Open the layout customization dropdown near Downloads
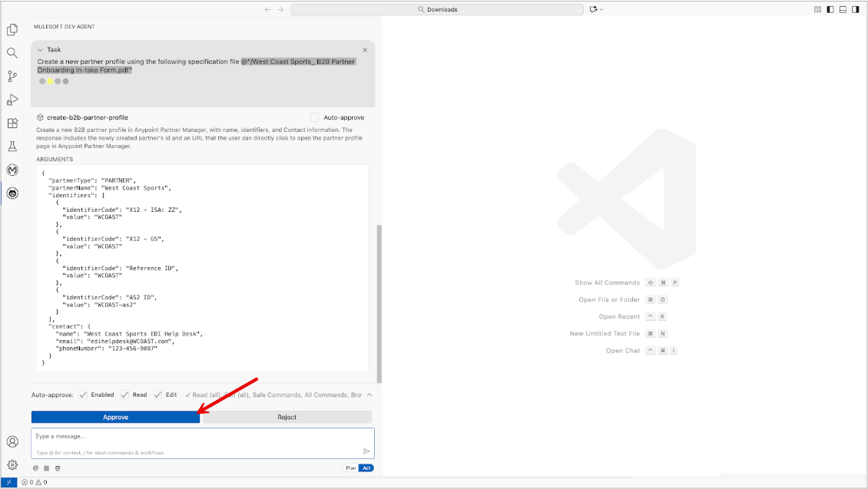 tap(817, 9)
